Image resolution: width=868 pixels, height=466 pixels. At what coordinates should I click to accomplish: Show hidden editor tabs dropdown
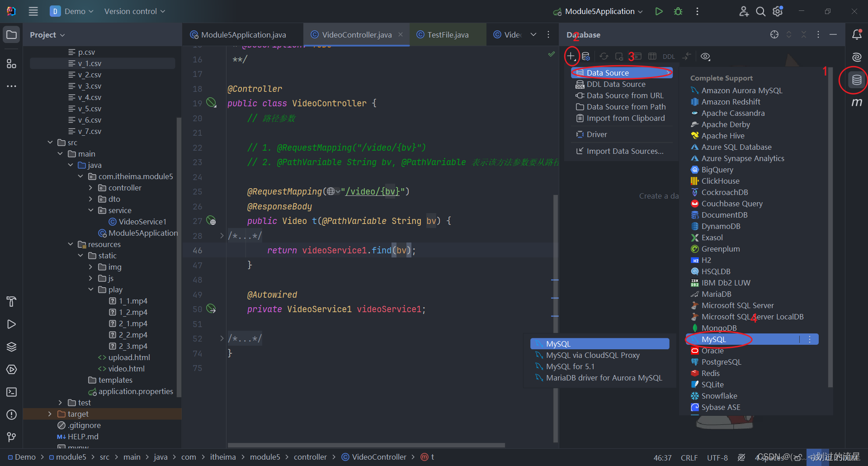[533, 34]
